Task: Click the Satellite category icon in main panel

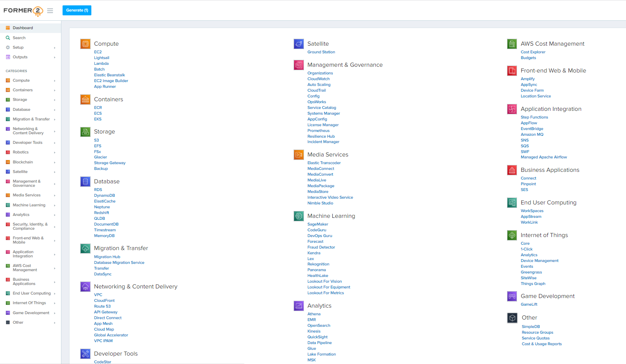Action: tap(299, 44)
